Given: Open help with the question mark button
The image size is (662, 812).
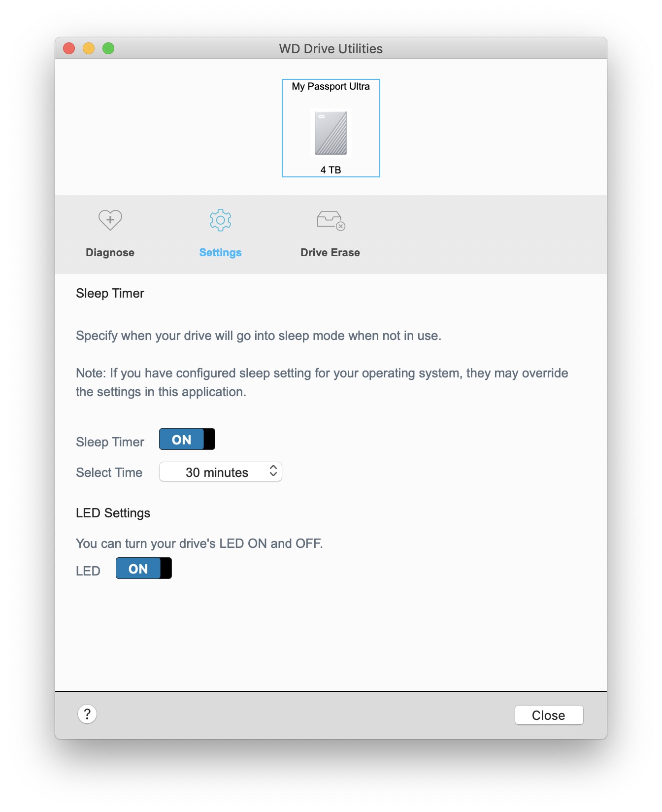Looking at the screenshot, I should [x=87, y=714].
